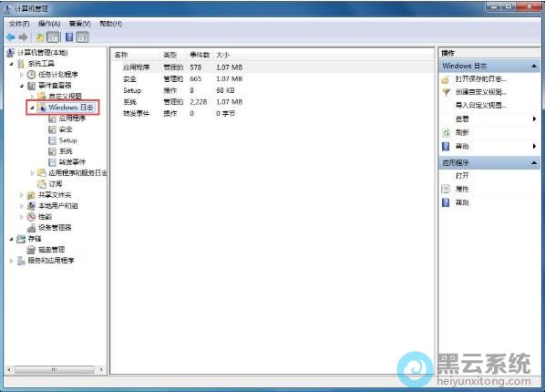This screenshot has width=545, height=392.
Task: Click 创建自定义视图... action
Action: click(x=481, y=92)
